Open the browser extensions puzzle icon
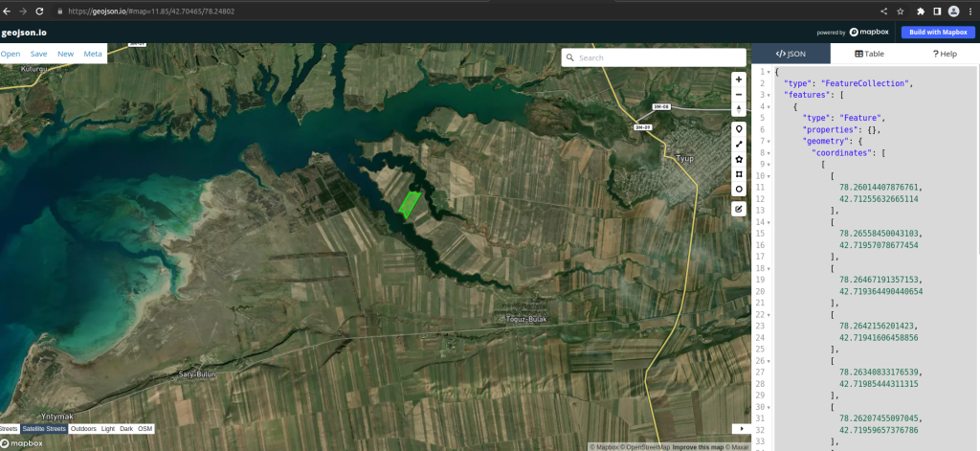The height and width of the screenshot is (451, 980). (921, 11)
